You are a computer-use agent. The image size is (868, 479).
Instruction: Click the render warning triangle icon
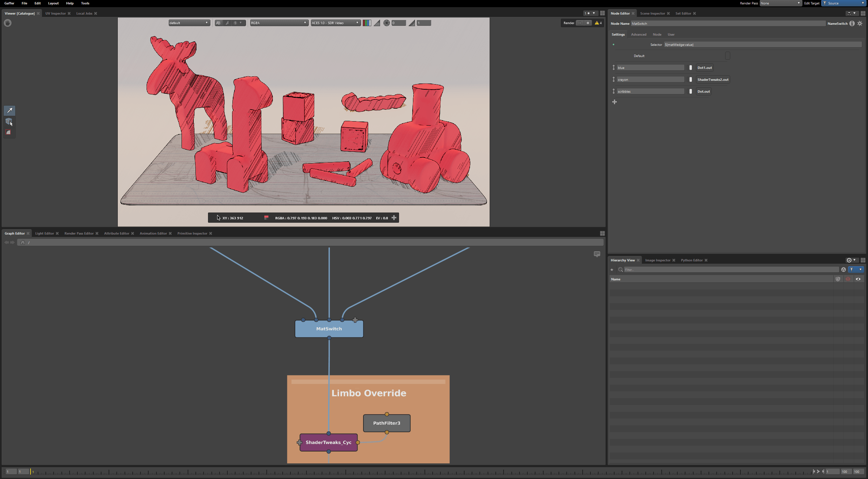click(597, 23)
